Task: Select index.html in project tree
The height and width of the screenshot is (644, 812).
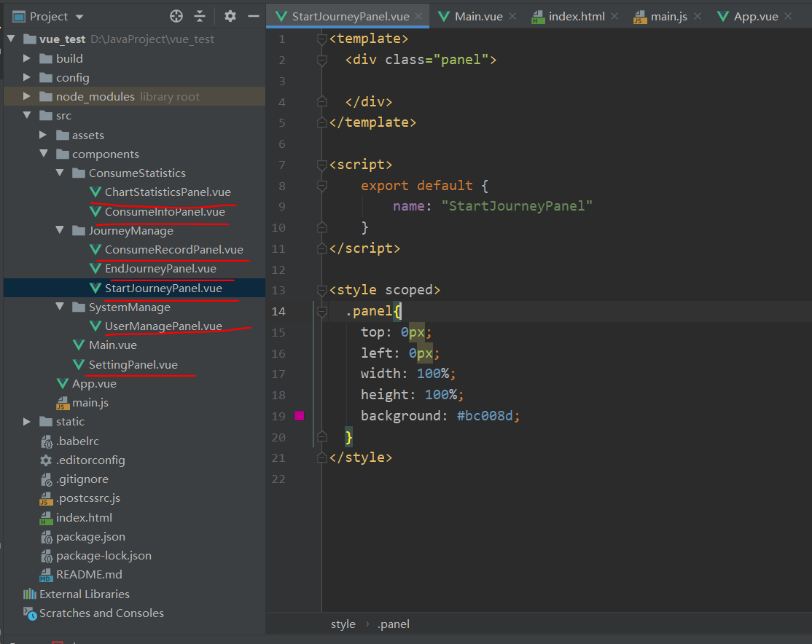Action: click(x=84, y=518)
